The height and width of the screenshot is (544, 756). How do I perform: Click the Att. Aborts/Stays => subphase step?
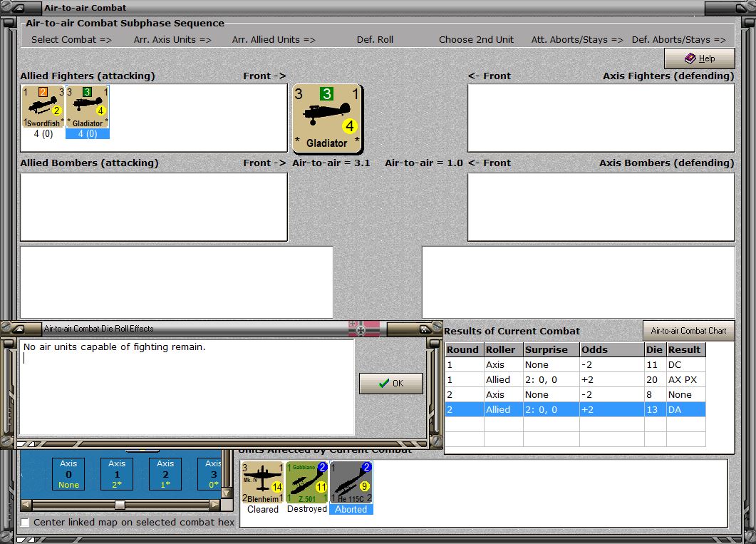pyautogui.click(x=577, y=39)
